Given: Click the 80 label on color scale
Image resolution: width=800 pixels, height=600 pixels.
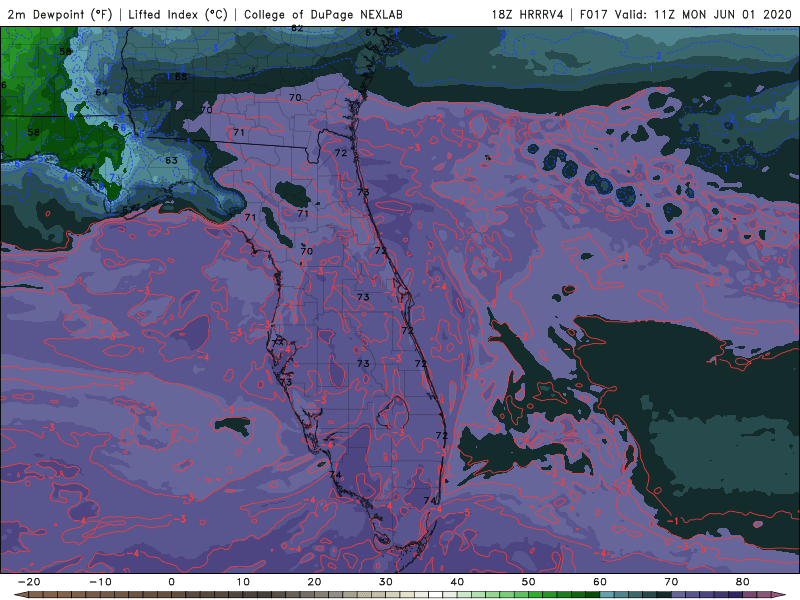Looking at the screenshot, I should [743, 582].
